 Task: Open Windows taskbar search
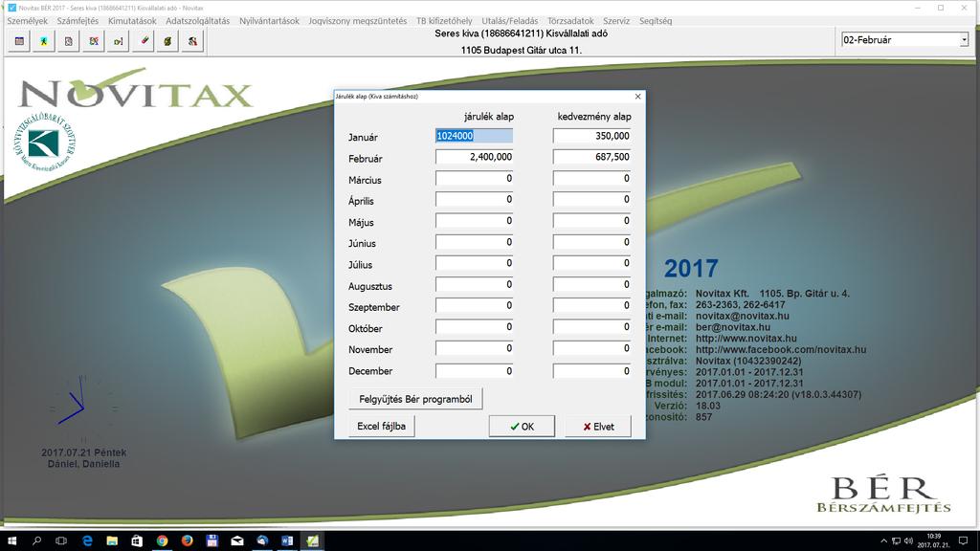pos(37,541)
